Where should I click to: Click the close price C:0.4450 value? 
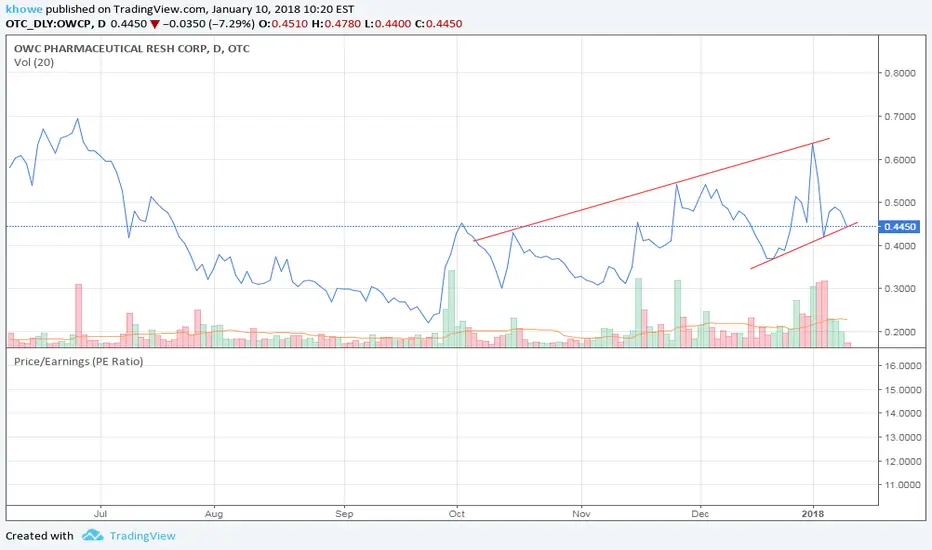(438, 24)
